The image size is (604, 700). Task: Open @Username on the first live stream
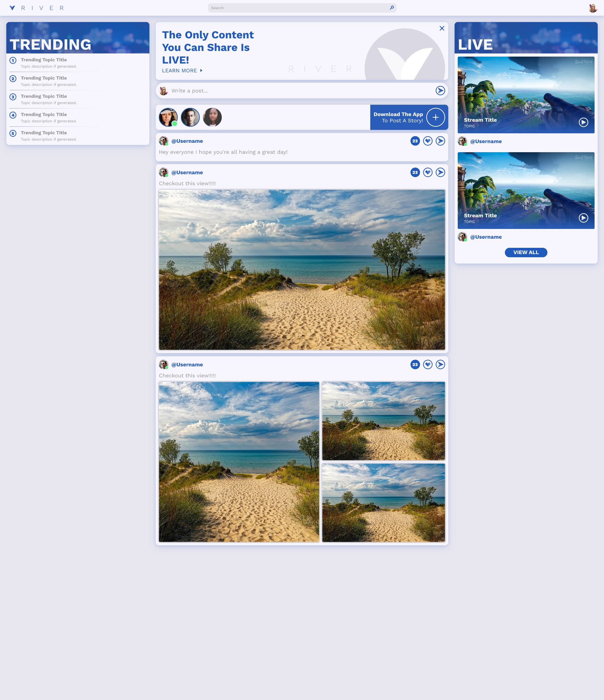486,141
